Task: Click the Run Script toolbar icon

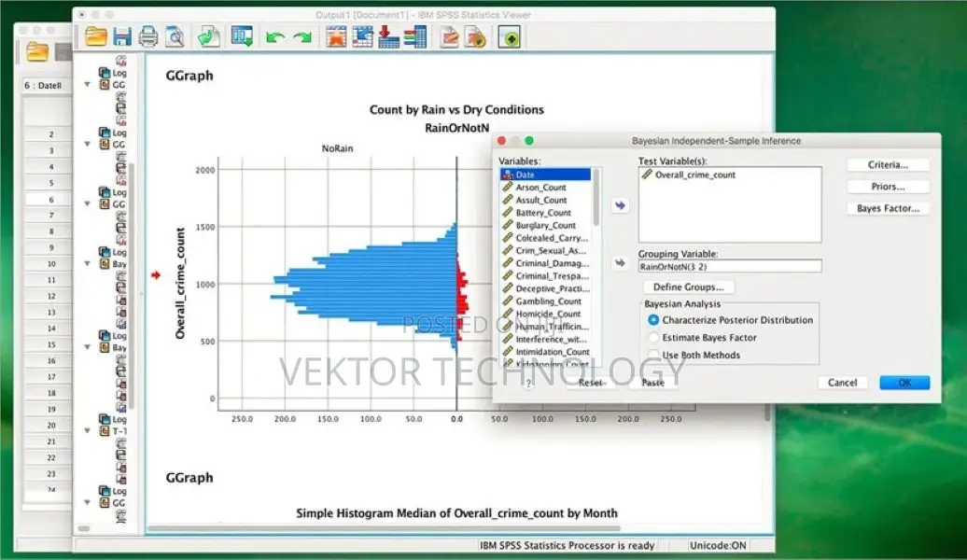Action: tap(475, 37)
